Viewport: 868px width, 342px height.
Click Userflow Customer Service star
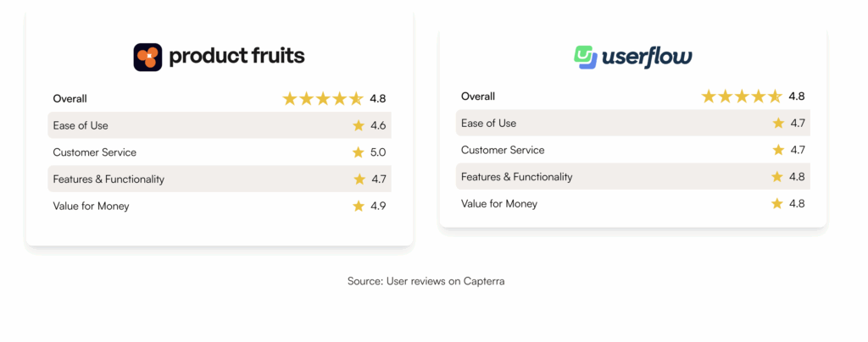pos(778,150)
